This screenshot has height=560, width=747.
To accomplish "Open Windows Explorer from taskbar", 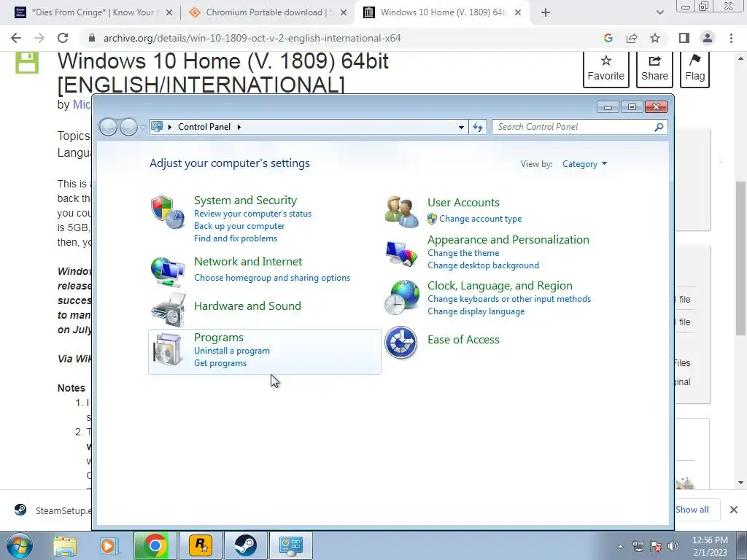I will (65, 545).
